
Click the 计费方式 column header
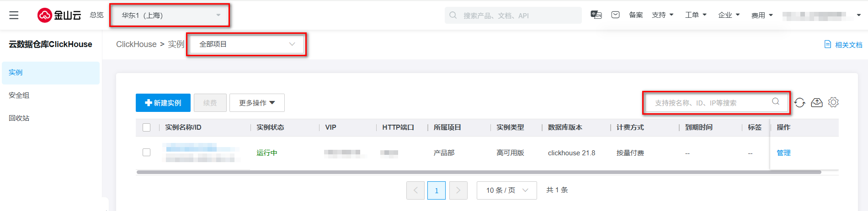point(630,127)
